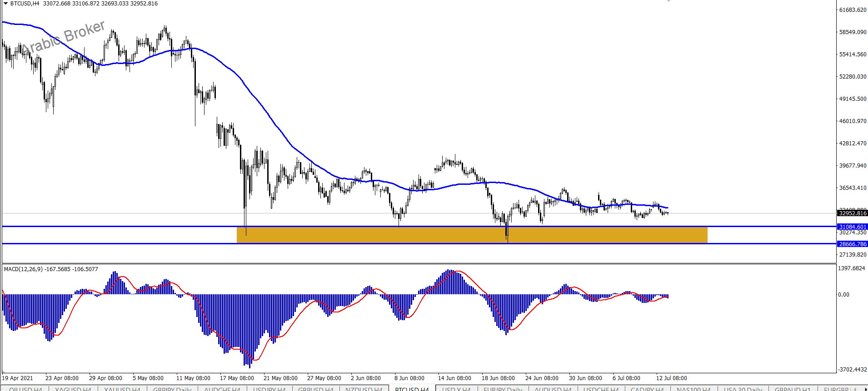The width and height of the screenshot is (868, 391).
Task: Click the 11 May 08:00 time label
Action: pos(193,378)
